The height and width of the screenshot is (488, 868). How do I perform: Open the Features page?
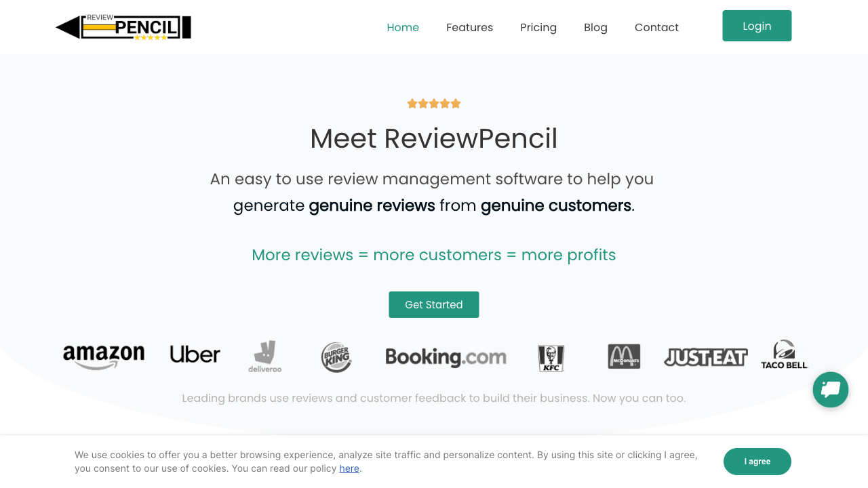[469, 28]
